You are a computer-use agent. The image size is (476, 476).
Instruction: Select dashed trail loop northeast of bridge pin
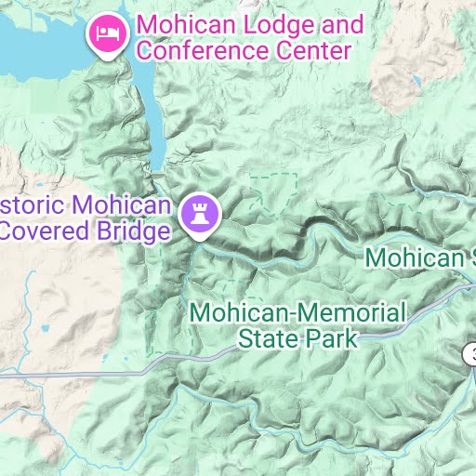click(274, 195)
